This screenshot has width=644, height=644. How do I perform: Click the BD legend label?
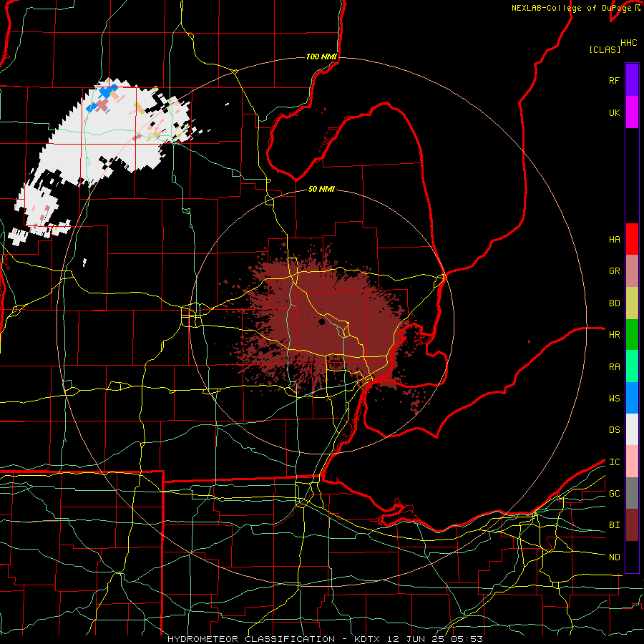click(614, 303)
